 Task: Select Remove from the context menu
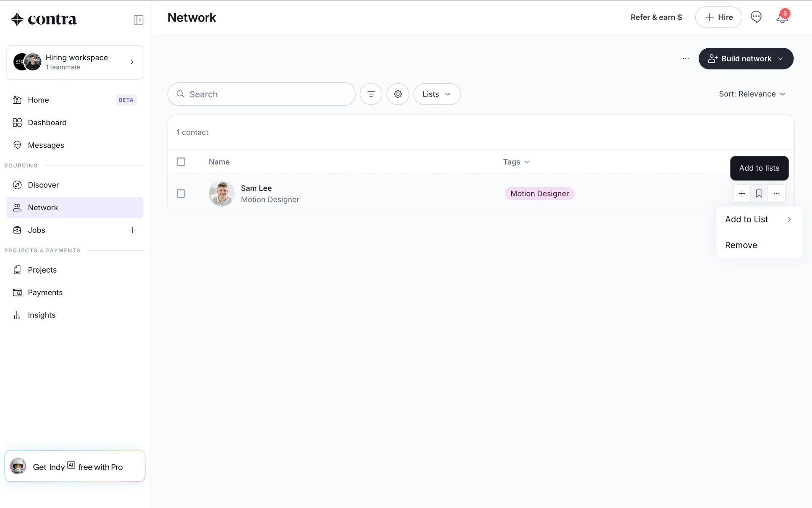pos(741,245)
